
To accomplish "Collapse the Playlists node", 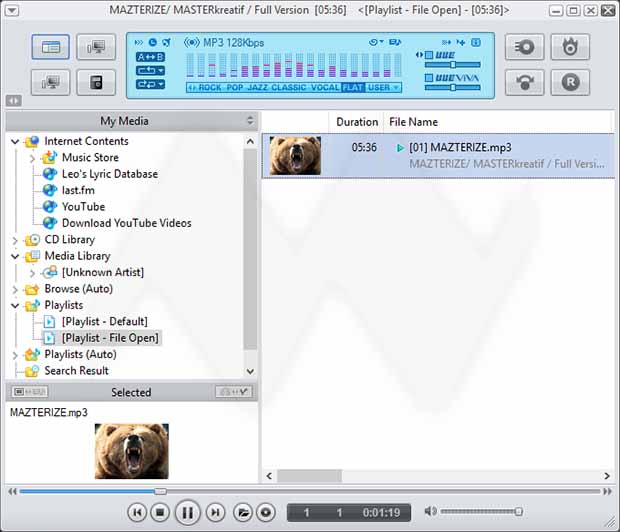I will pos(15,306).
